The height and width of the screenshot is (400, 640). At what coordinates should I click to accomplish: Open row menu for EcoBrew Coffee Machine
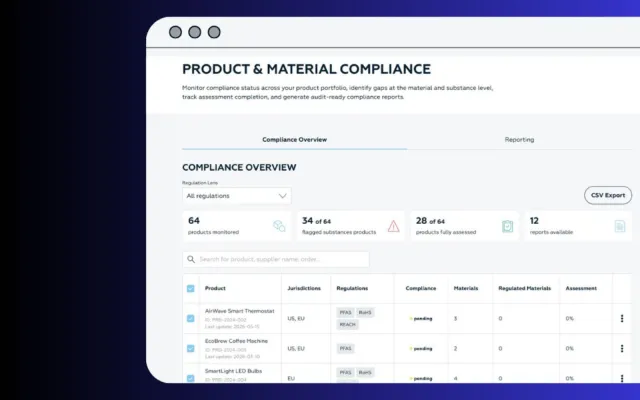(622, 349)
